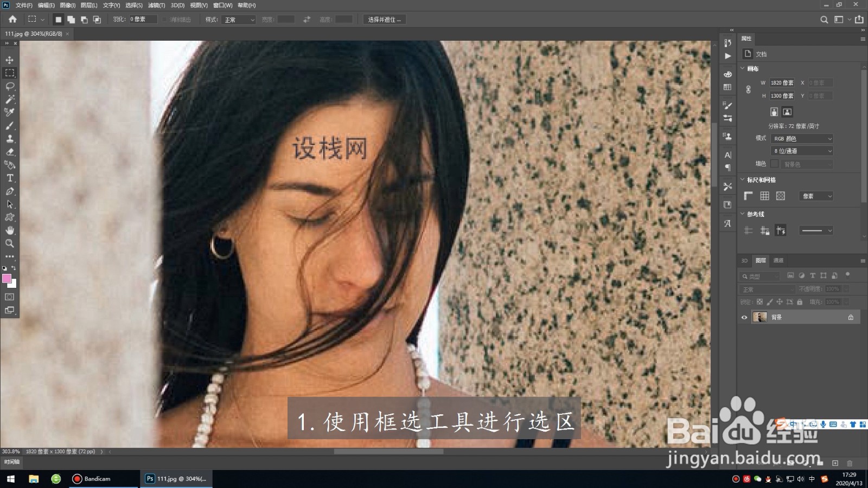Go to the Home screen icon
868x488 pixels.
12,19
